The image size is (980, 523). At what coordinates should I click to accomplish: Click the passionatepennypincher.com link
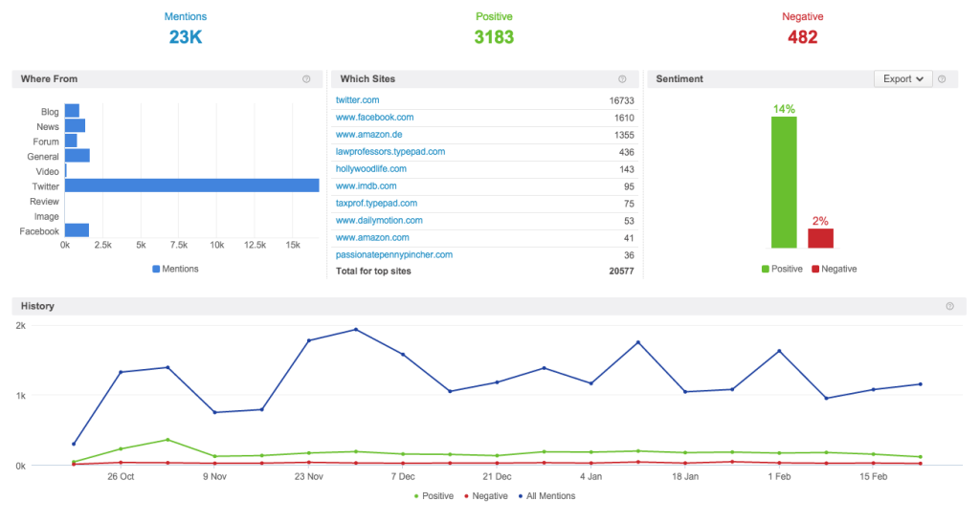(393, 255)
